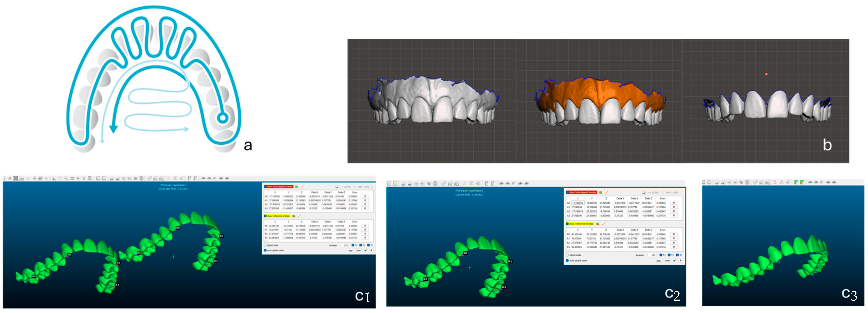Confirm registration with green checkmark in c2

click(674, 261)
